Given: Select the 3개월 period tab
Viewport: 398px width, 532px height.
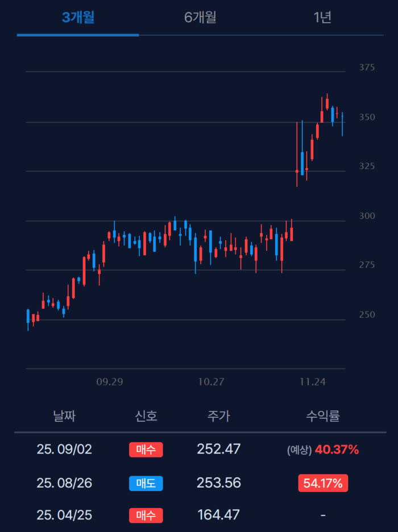Looking at the screenshot, I should 78,18.
